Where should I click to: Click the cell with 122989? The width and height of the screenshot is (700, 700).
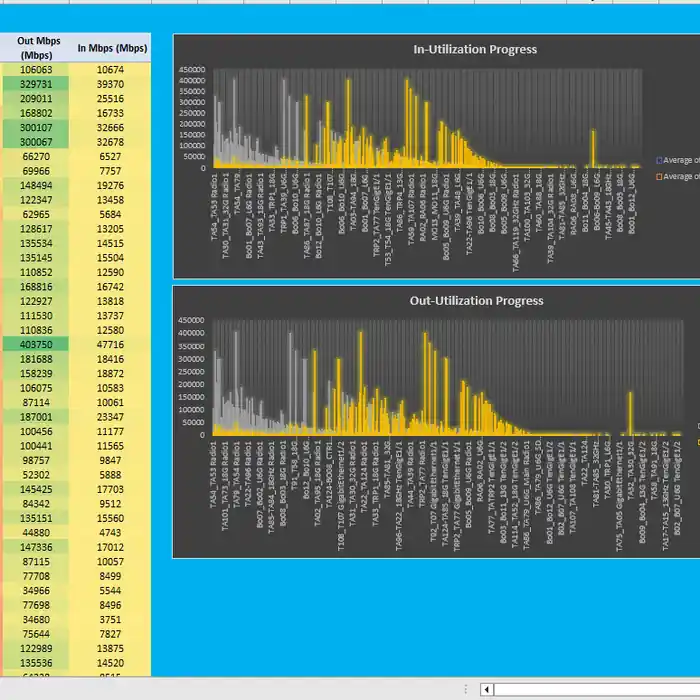[x=36, y=649]
